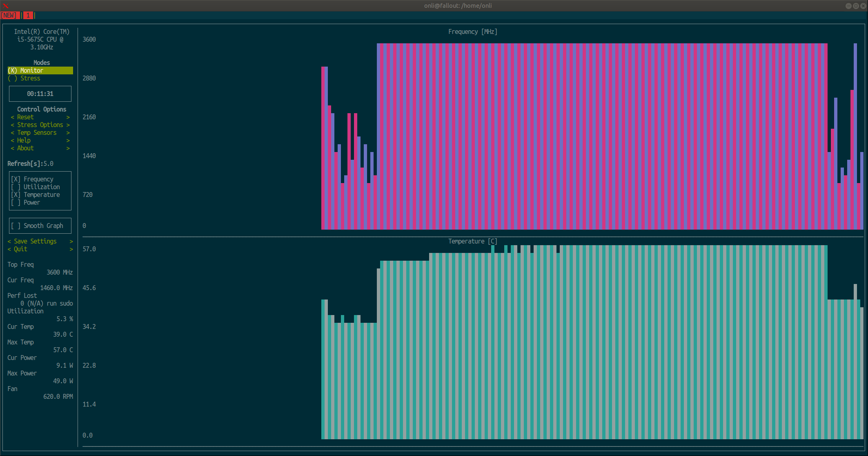Screen dimensions: 868x456
Task: Click the Control Options heading
Action: [42, 110]
